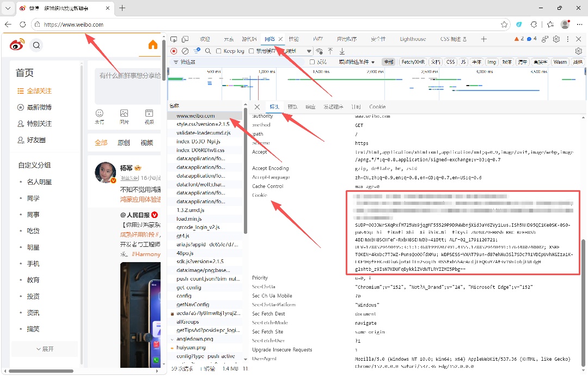Expand the 展开 groups list in sidebar

[x=45, y=349]
